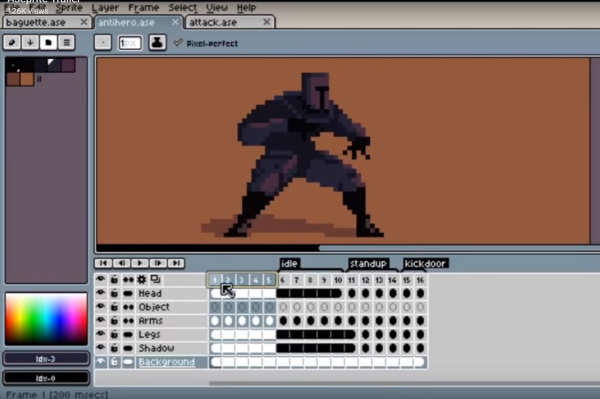The width and height of the screenshot is (600, 399).
Task: Go to the first frame
Action: coord(103,263)
